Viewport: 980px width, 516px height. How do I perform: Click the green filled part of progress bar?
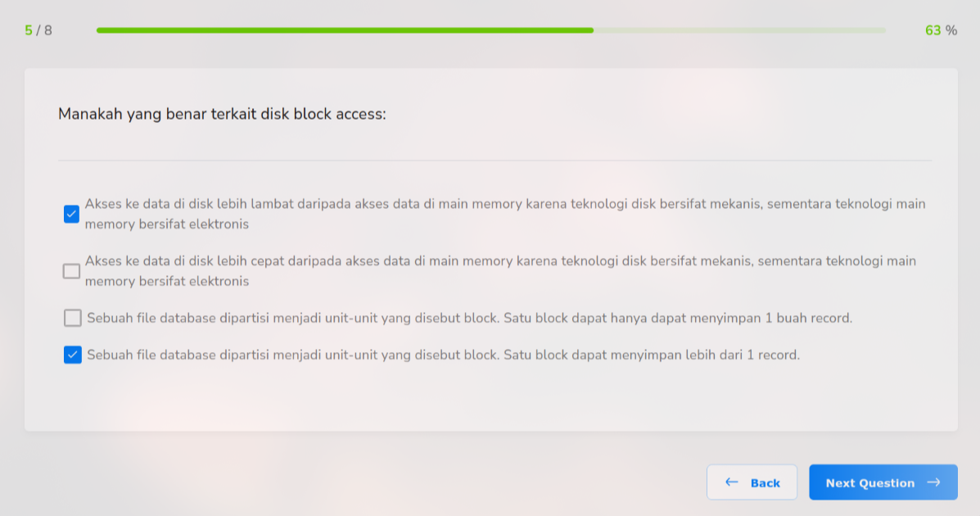pos(344,30)
